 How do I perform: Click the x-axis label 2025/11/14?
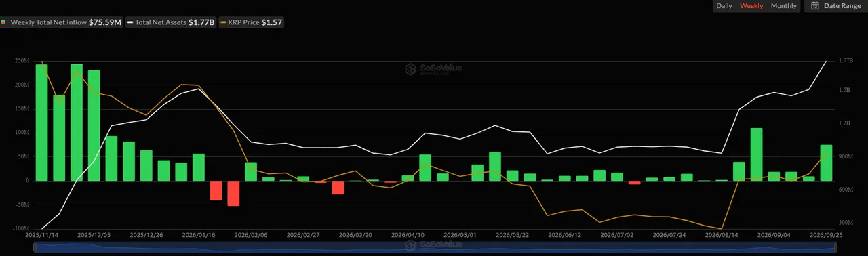(41, 235)
